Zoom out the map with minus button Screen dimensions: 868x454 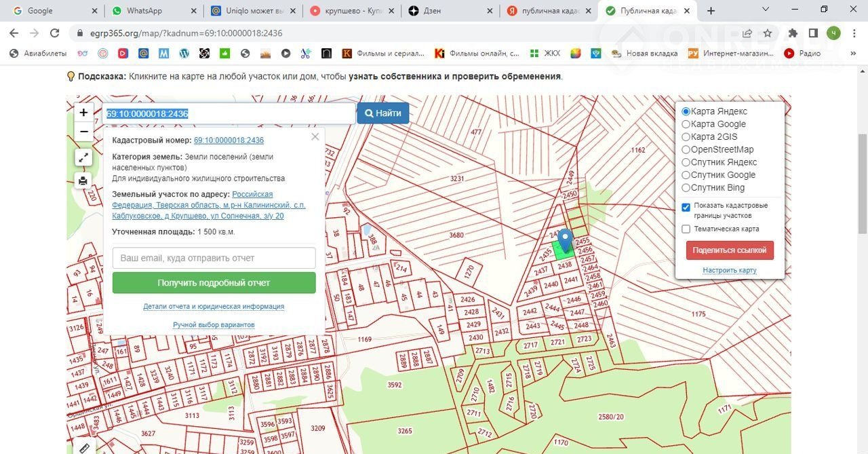click(x=83, y=132)
